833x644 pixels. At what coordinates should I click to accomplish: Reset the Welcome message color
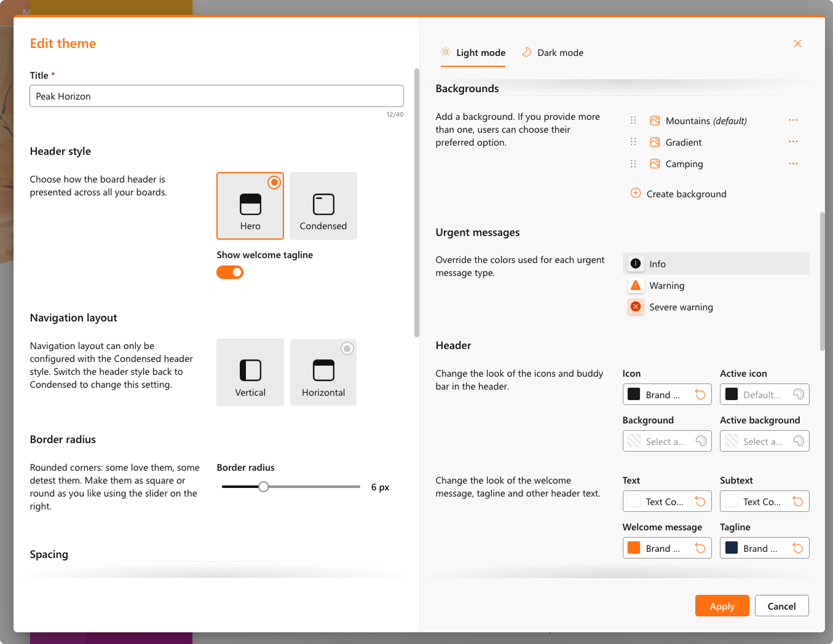click(x=700, y=548)
